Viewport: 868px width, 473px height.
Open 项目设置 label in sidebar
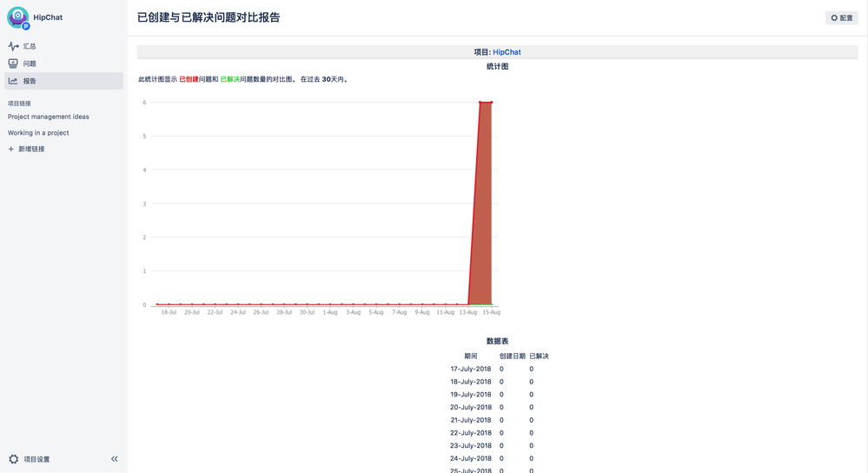pyautogui.click(x=36, y=459)
